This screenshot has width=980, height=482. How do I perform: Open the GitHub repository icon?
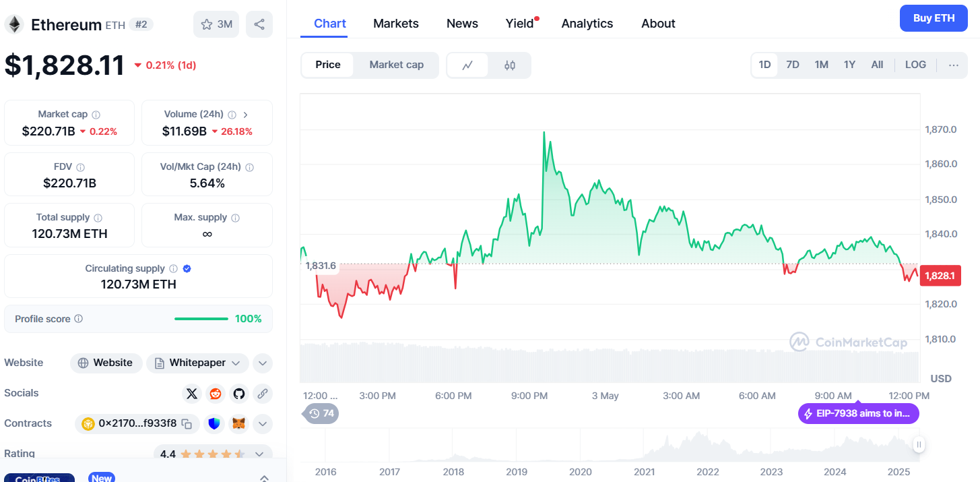[x=238, y=394]
